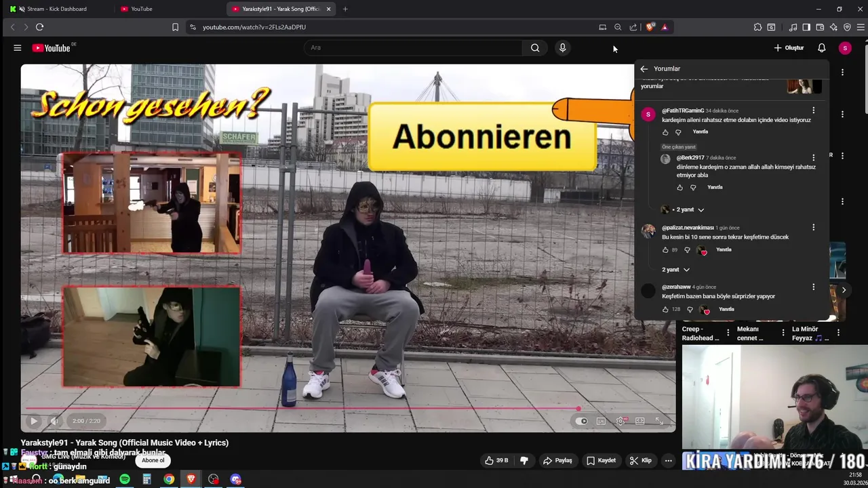Image resolution: width=868 pixels, height=488 pixels.
Task: Reply 'Yanıtla' to @FatihTRGaminG's comment
Action: [x=701, y=131]
